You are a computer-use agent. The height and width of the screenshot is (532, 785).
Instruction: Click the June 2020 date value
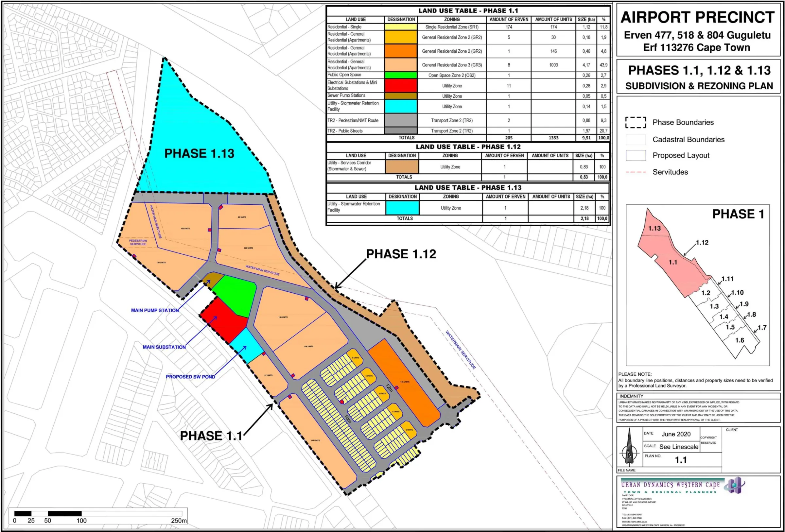click(676, 434)
